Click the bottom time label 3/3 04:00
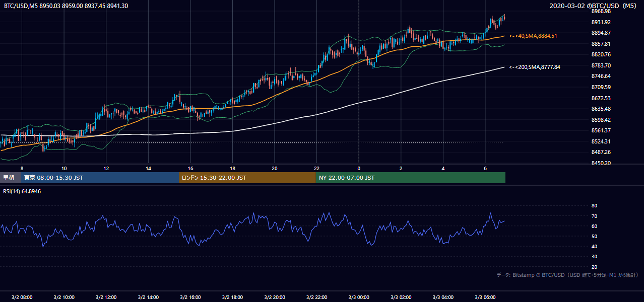 point(442,297)
